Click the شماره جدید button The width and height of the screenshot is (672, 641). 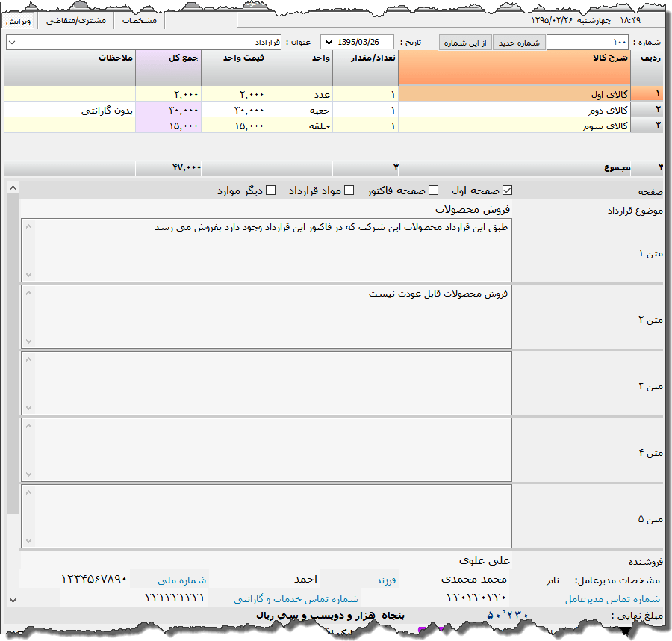pyautogui.click(x=520, y=42)
